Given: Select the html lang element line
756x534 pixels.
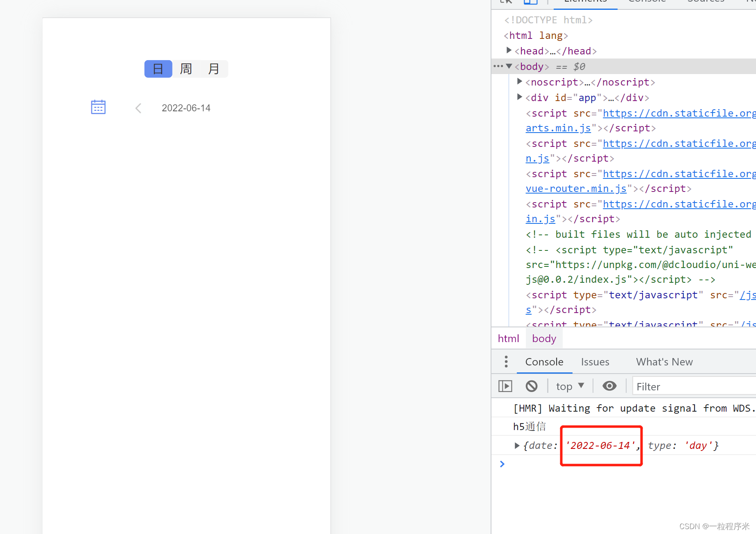Looking at the screenshot, I should click(x=536, y=36).
